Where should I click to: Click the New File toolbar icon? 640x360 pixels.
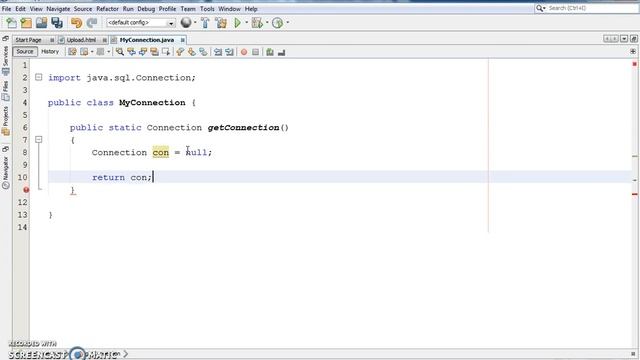click(x=11, y=23)
